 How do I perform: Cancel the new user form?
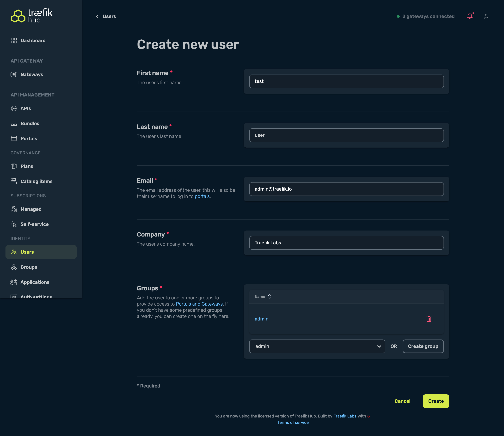click(x=402, y=401)
